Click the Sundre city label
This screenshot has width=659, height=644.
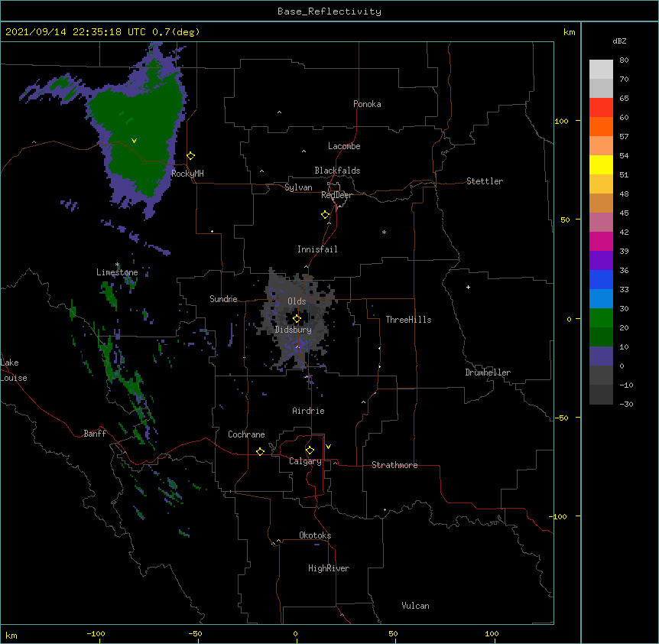[x=223, y=299]
